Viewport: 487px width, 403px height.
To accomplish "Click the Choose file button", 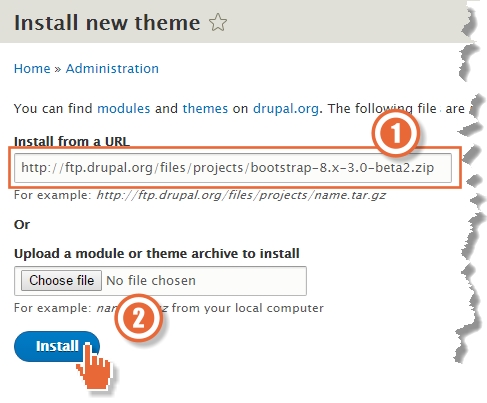I will pos(61,280).
